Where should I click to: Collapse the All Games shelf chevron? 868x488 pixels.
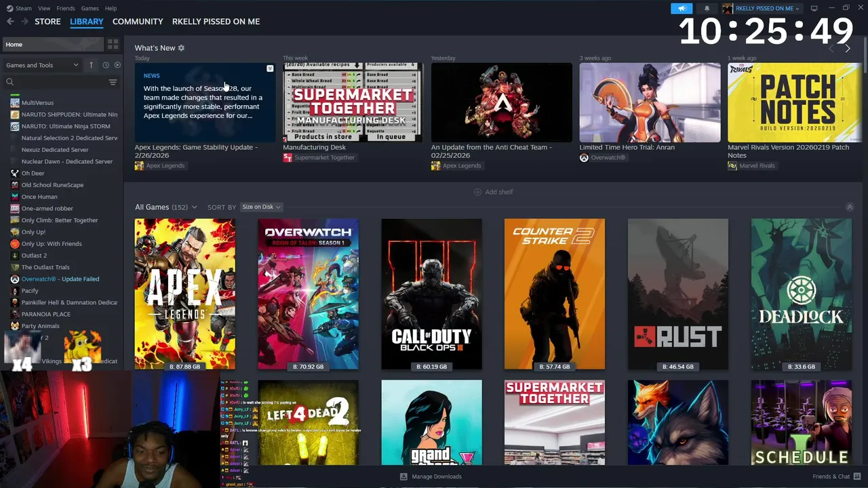(x=850, y=207)
